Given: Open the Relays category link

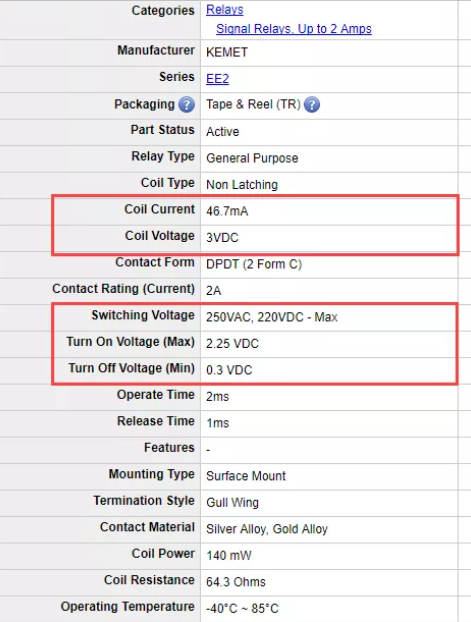Looking at the screenshot, I should 225,10.
